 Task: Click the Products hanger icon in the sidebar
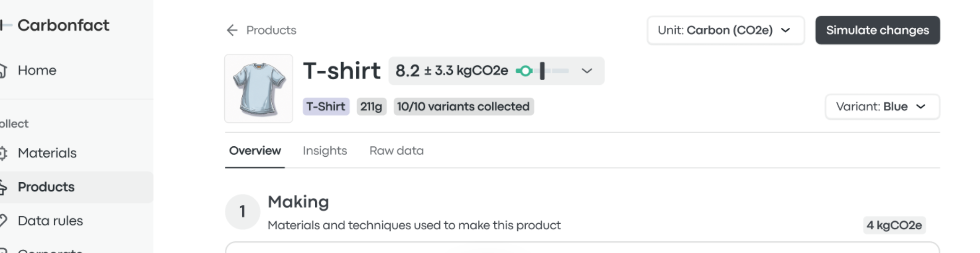click(x=3, y=187)
